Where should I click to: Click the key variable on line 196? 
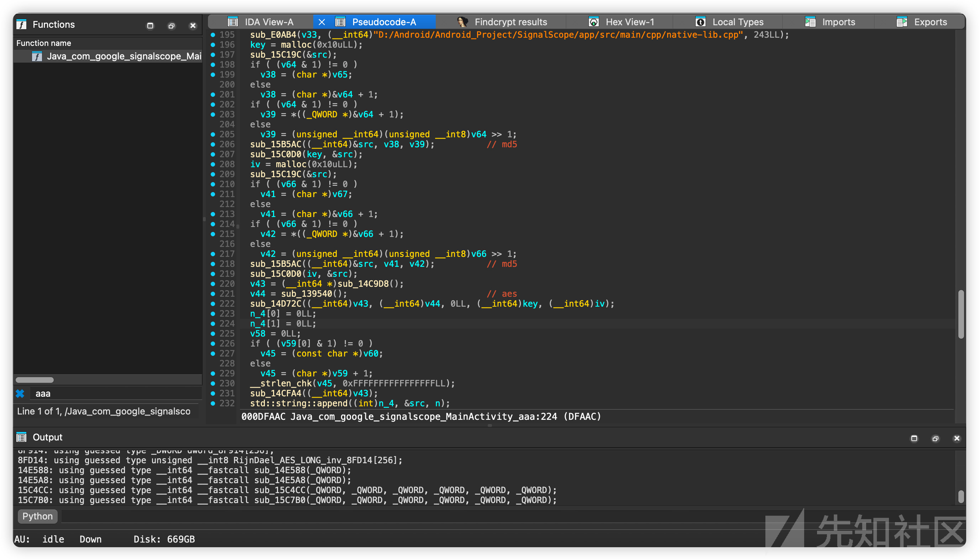[258, 44]
